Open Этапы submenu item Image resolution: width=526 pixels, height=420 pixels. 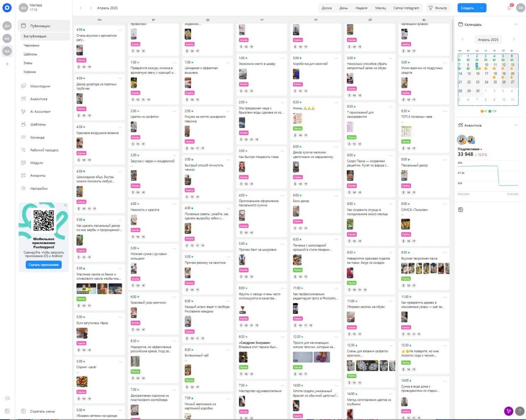click(28, 63)
